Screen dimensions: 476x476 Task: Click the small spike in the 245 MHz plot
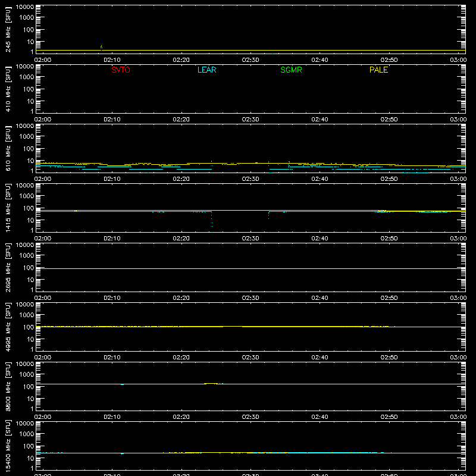coord(101,48)
